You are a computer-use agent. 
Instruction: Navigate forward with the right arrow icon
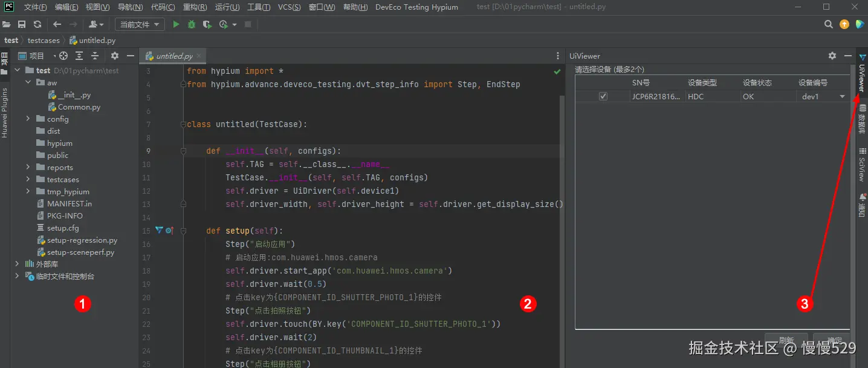[x=73, y=24]
